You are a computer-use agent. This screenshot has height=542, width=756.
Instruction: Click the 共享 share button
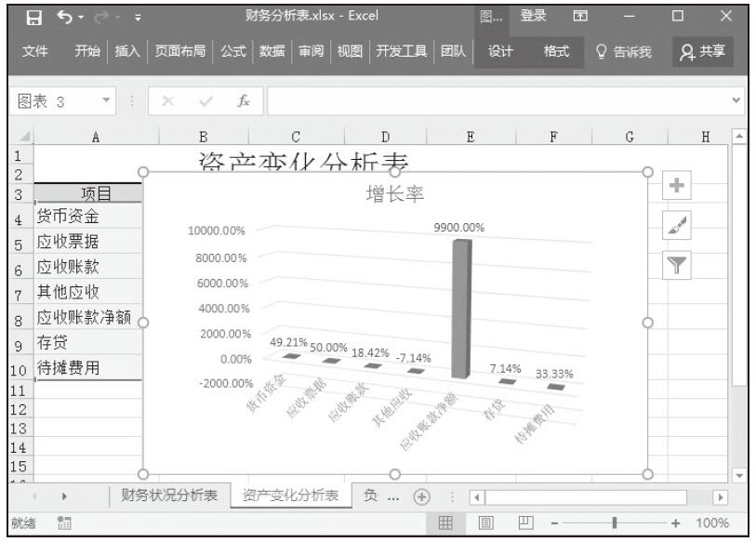704,52
